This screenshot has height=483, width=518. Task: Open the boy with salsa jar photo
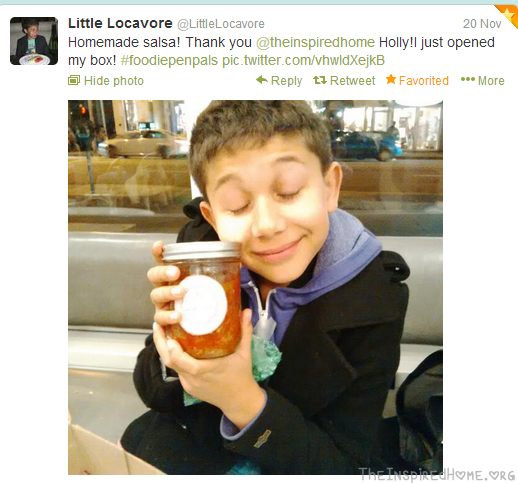(x=255, y=287)
